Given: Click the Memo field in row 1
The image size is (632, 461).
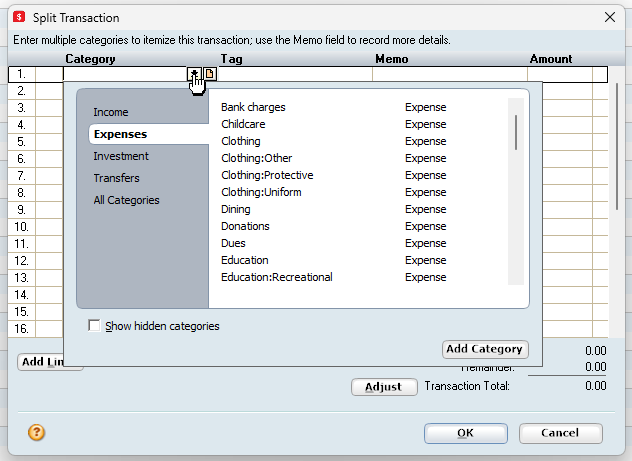Looking at the screenshot, I should click(450, 74).
